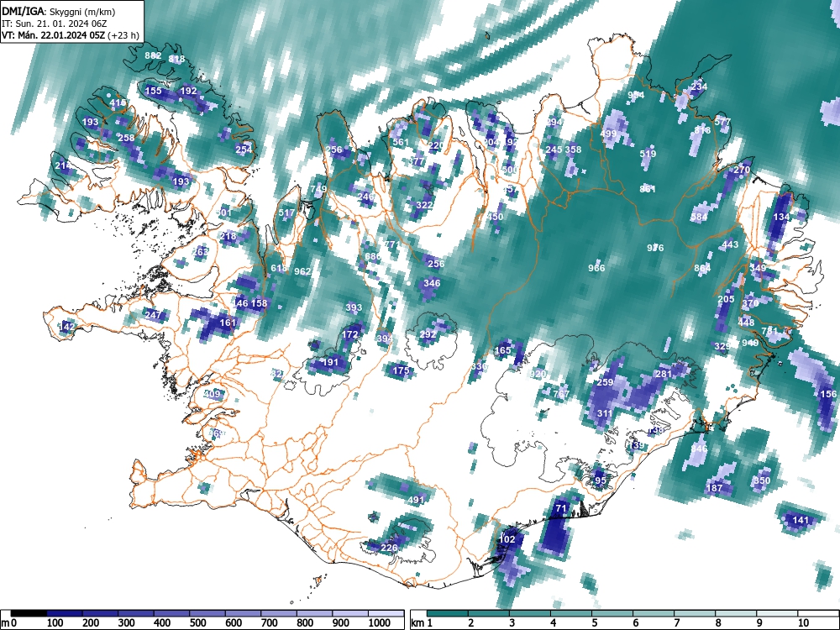Click the visibility value 370
Screen dimensions: 840x630
click(x=750, y=303)
